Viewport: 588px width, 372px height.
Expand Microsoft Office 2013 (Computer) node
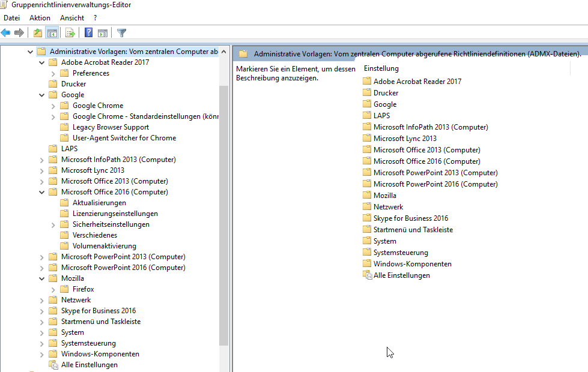point(41,182)
